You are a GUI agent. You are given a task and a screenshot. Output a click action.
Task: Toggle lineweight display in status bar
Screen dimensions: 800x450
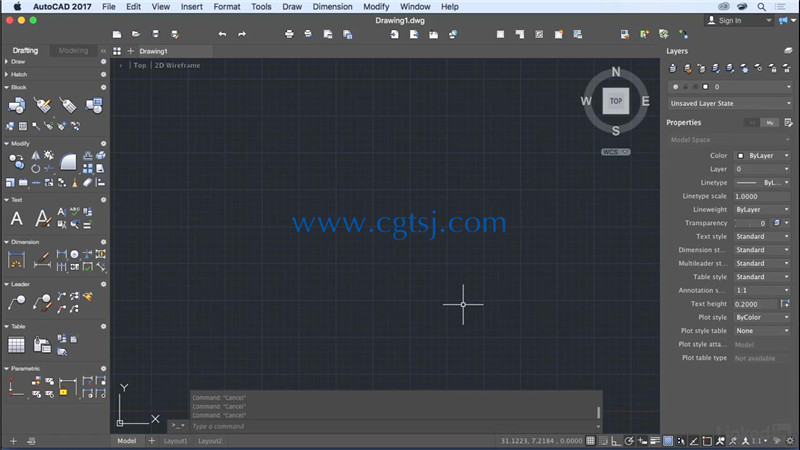coord(655,441)
